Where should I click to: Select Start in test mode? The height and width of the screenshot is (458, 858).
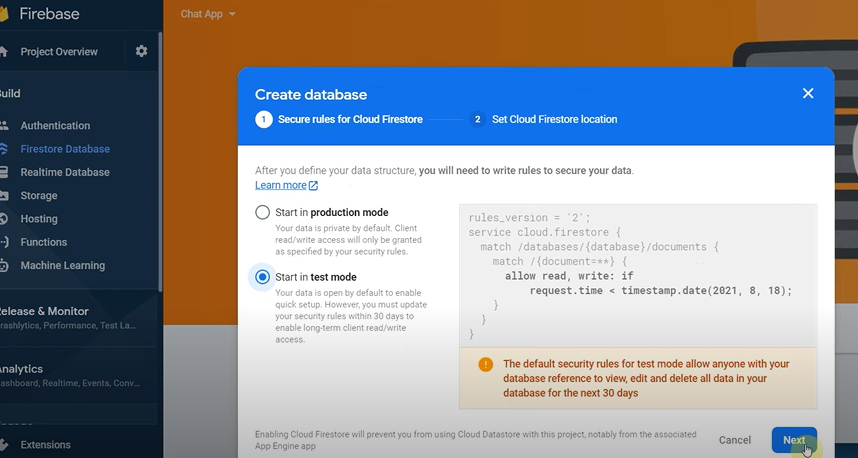tap(263, 277)
